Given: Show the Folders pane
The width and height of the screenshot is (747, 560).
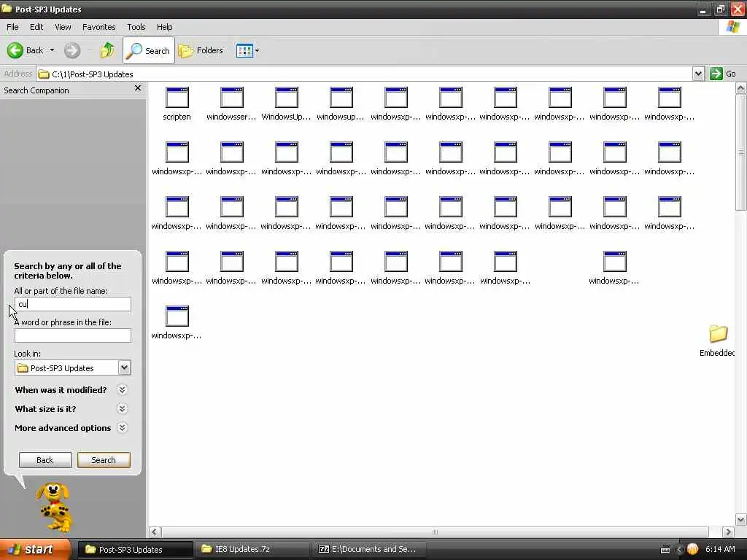Looking at the screenshot, I should 201,50.
